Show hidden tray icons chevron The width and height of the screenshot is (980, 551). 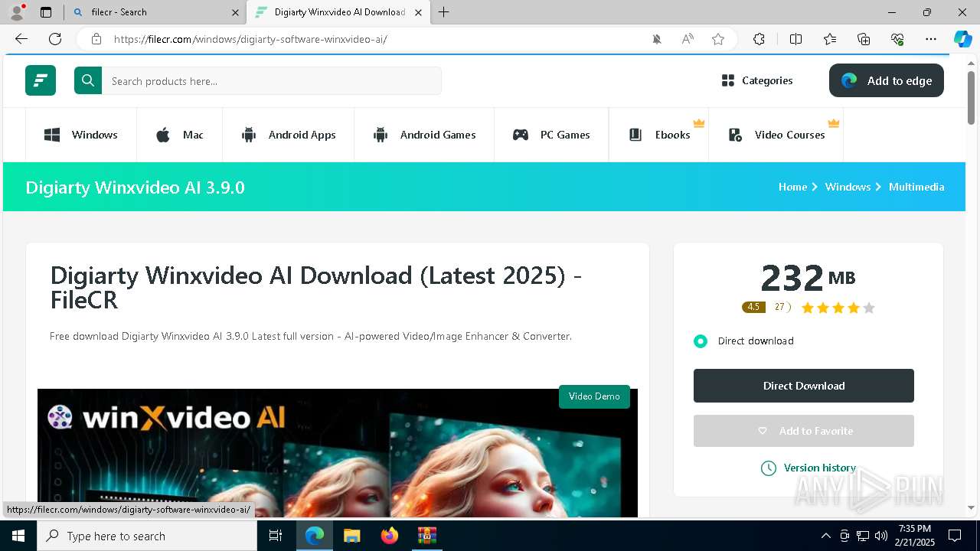coord(825,536)
